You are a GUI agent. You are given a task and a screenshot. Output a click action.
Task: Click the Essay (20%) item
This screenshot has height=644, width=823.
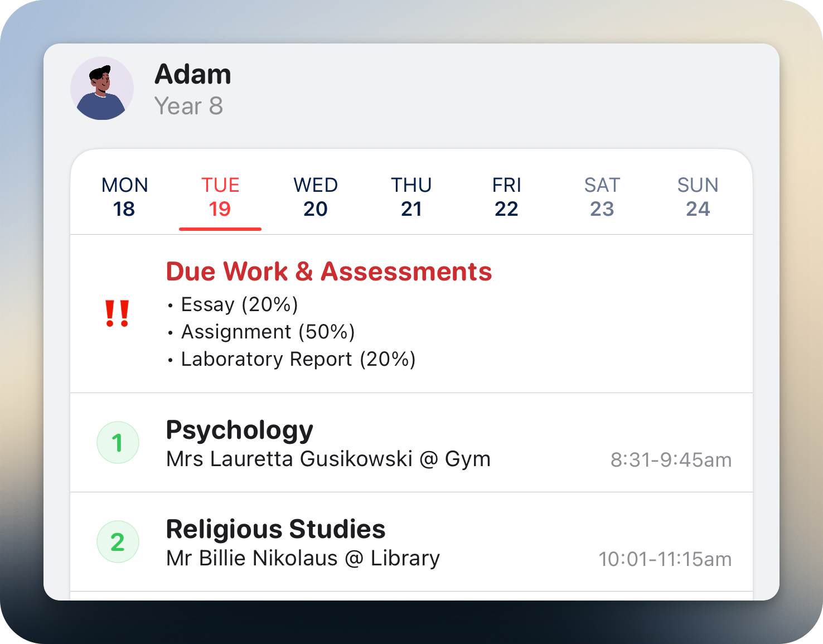pyautogui.click(x=240, y=304)
